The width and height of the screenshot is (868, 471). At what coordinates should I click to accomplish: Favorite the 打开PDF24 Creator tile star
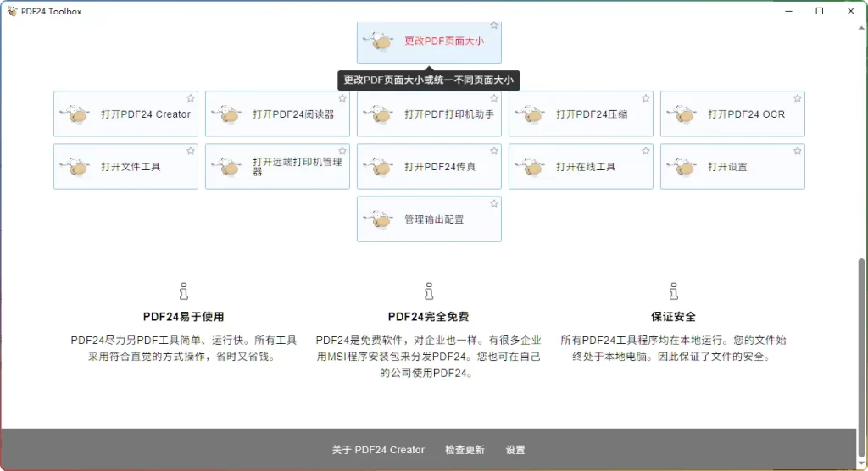(191, 98)
